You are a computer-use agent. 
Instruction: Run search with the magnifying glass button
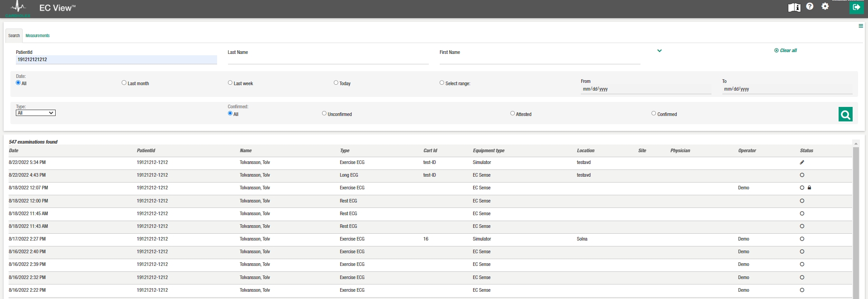tap(845, 115)
